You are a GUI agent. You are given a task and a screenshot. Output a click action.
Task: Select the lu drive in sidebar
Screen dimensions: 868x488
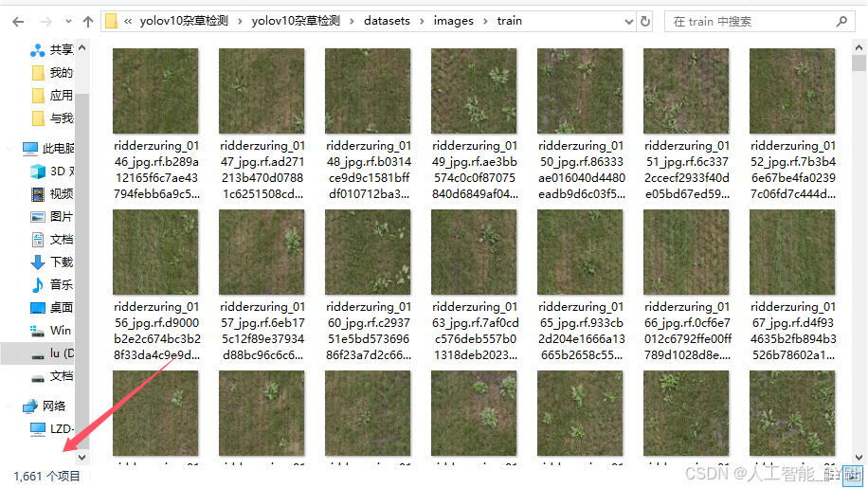click(x=51, y=353)
